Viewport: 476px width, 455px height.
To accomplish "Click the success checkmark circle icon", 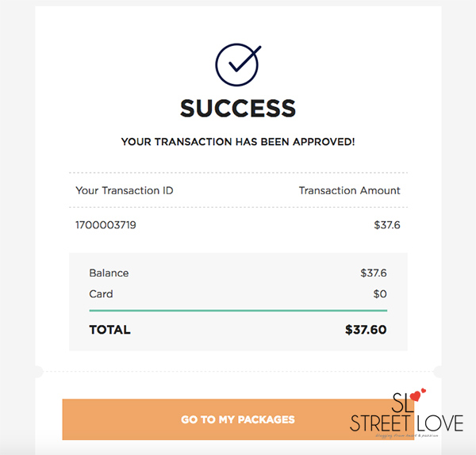I will tap(238, 64).
